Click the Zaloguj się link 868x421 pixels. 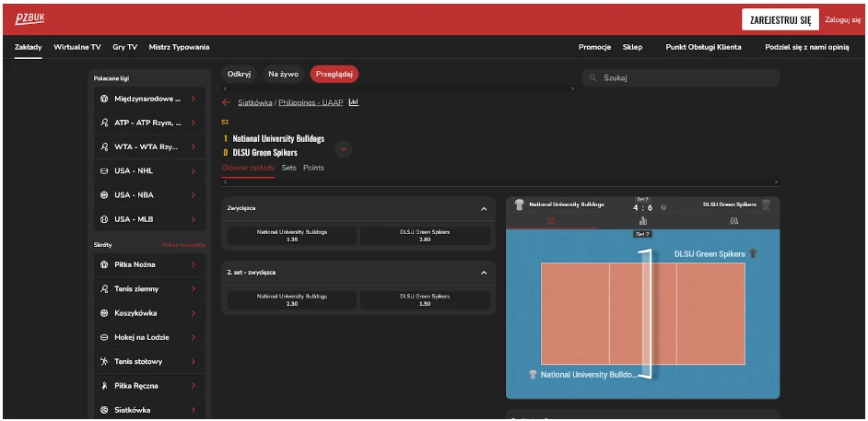[843, 19]
